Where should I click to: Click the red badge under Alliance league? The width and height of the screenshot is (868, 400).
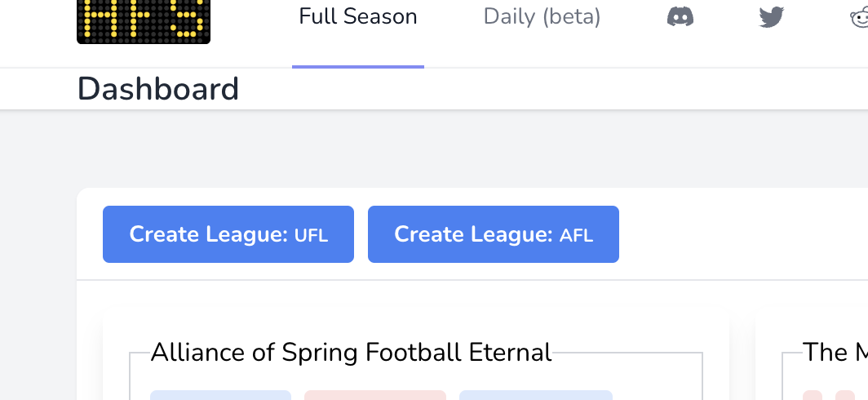[375, 395]
